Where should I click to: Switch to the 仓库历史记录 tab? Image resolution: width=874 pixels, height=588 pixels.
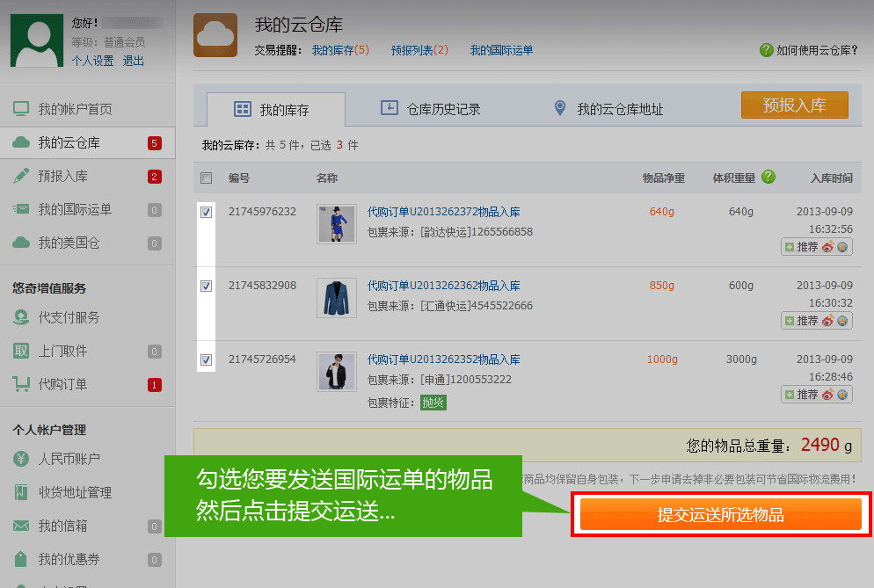pos(430,109)
